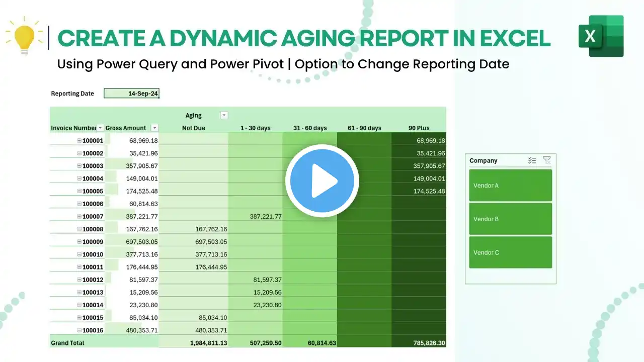Select the 90 Plus total 785,826.30
The height and width of the screenshot is (362, 644).
(429, 343)
